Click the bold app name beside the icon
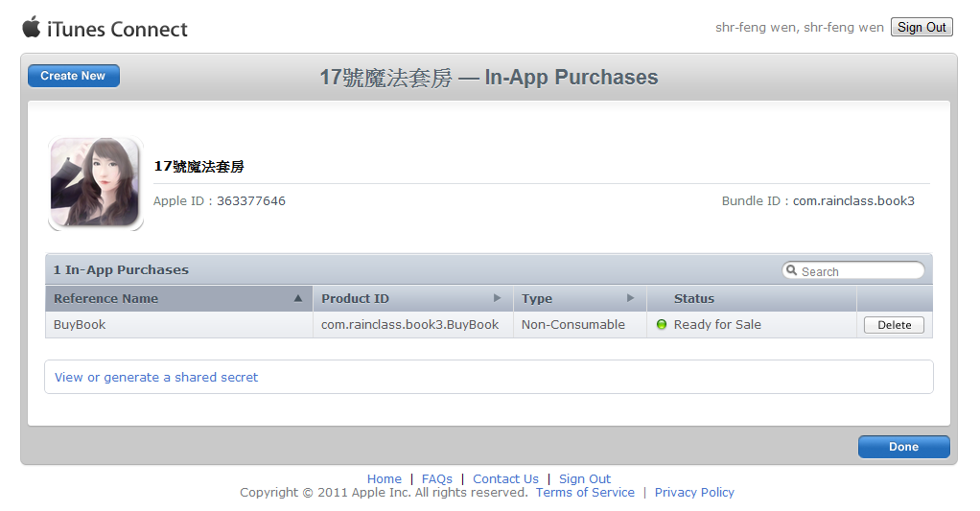This screenshot has height=511, width=980. coord(198,166)
